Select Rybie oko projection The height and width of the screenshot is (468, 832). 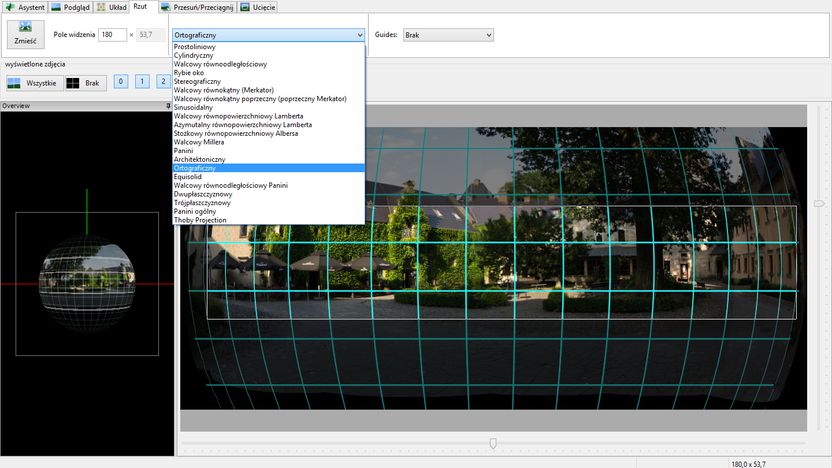[x=268, y=73]
